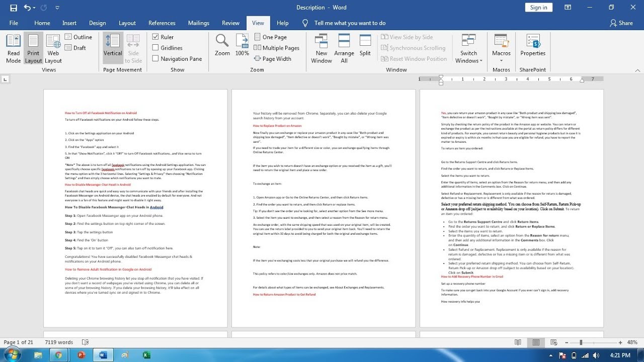This screenshot has width=644, height=362.
Task: Click the ruler's right indent marker
Action: [x=582, y=80]
